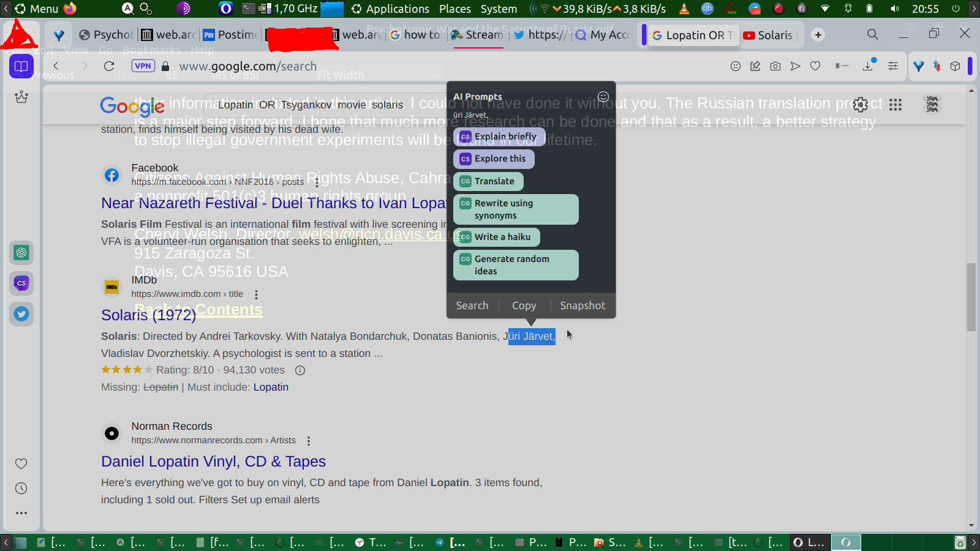Open Easy Setup sliders icon
980x551 pixels.
[893, 66]
